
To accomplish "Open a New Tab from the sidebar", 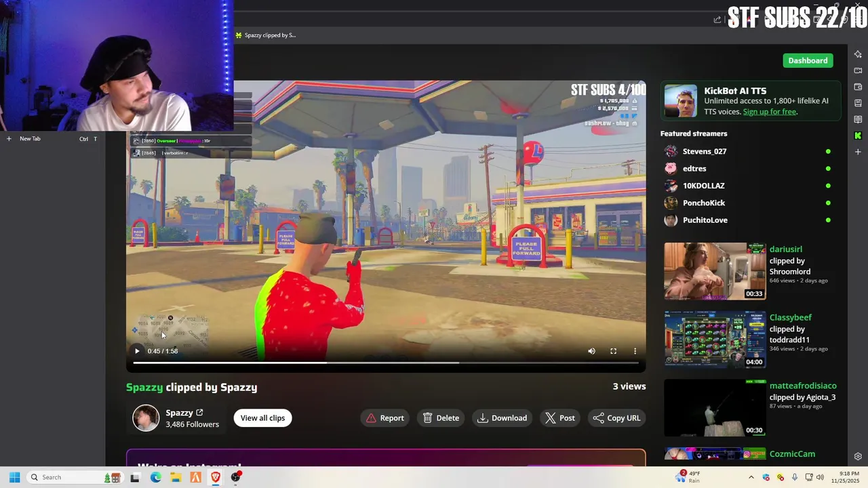I will (30, 139).
